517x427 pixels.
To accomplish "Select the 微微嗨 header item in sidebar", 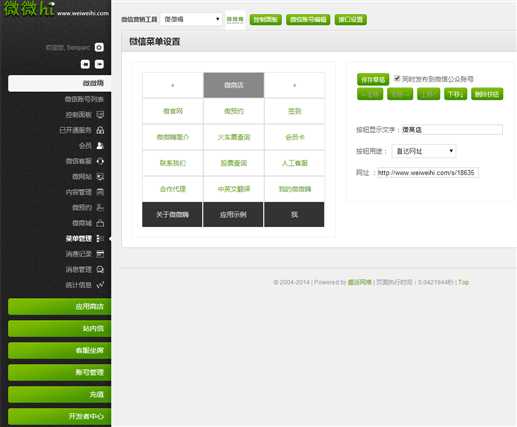I will pos(60,83).
